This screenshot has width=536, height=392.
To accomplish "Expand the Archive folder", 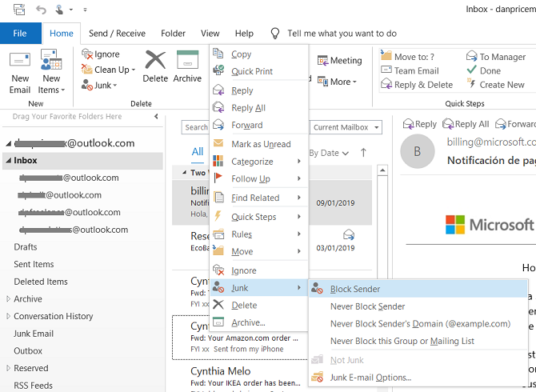I will click(x=8, y=298).
